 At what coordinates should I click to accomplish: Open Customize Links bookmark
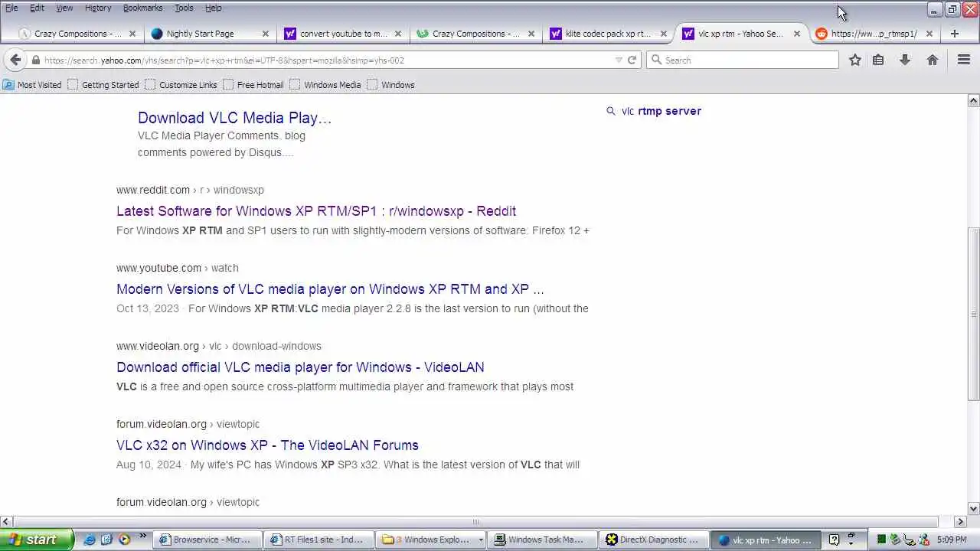(181, 85)
